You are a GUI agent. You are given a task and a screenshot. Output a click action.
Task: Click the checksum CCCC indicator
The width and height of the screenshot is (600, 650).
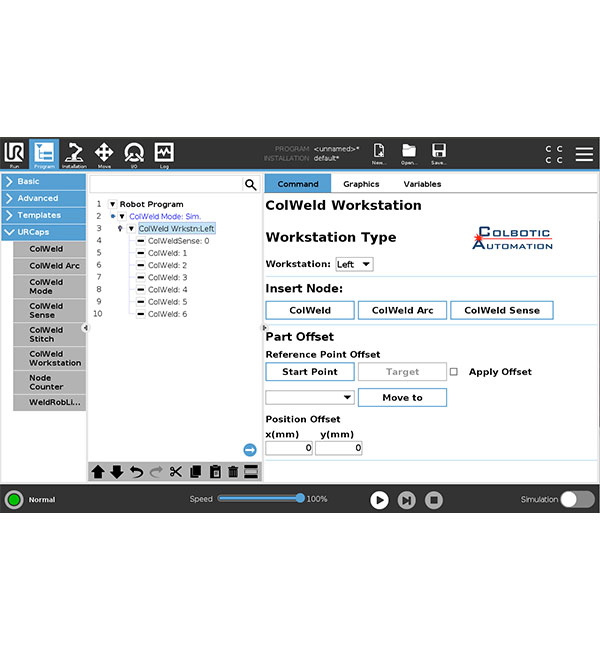click(554, 154)
